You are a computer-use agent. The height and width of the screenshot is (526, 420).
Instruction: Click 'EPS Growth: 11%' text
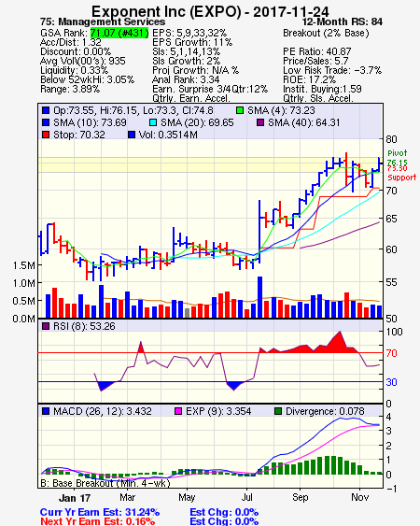(192, 43)
